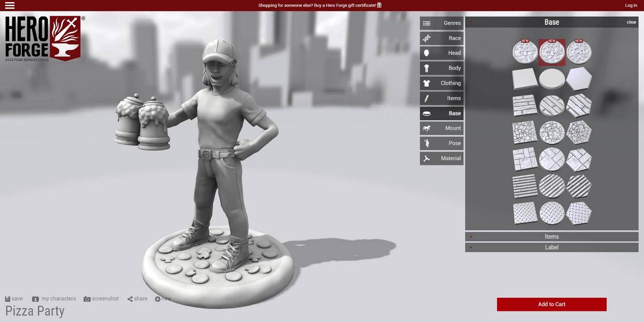Select the square diamond plate base
This screenshot has width=644, height=322.
525,213
